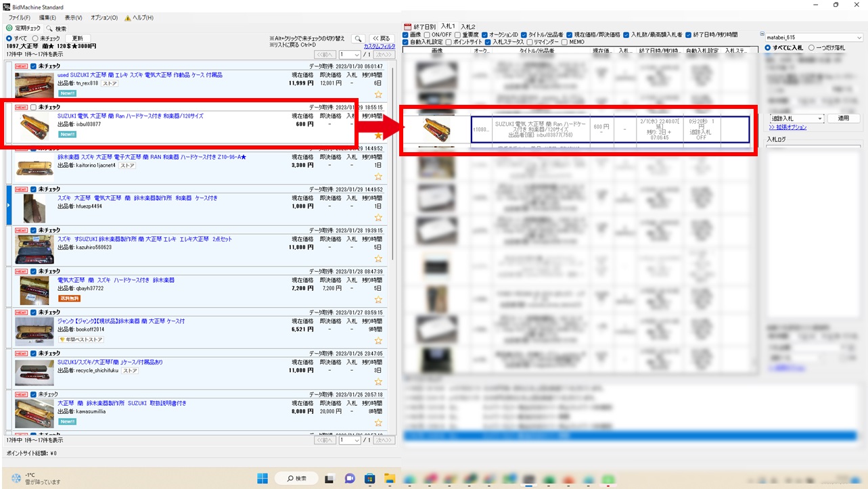Click the 更新 refresh button
Viewport: 868px width, 489px height.
click(78, 39)
